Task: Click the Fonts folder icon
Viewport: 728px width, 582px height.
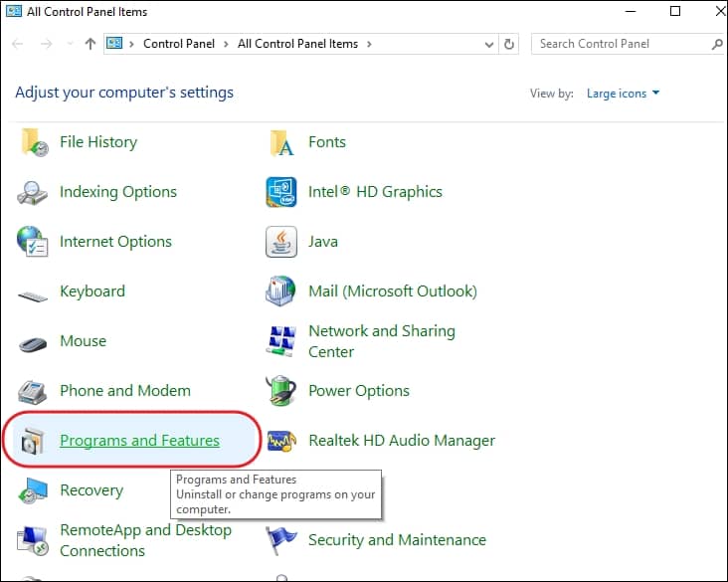Action: (281, 142)
